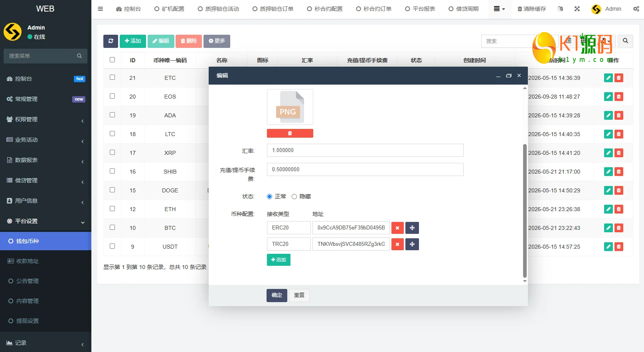Viewport: 644px width, 352px height.
Task: Open the header tab list dropdown
Action: [x=499, y=9]
